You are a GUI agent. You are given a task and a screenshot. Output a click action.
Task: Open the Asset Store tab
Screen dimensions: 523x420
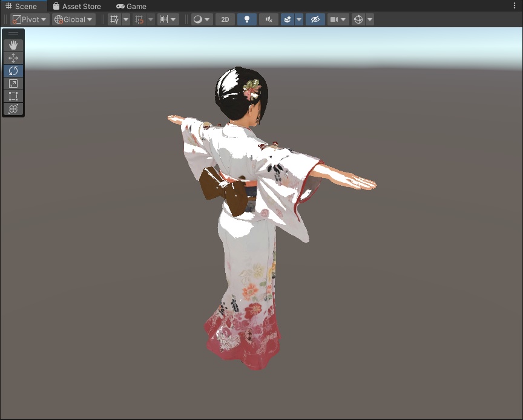coord(77,7)
